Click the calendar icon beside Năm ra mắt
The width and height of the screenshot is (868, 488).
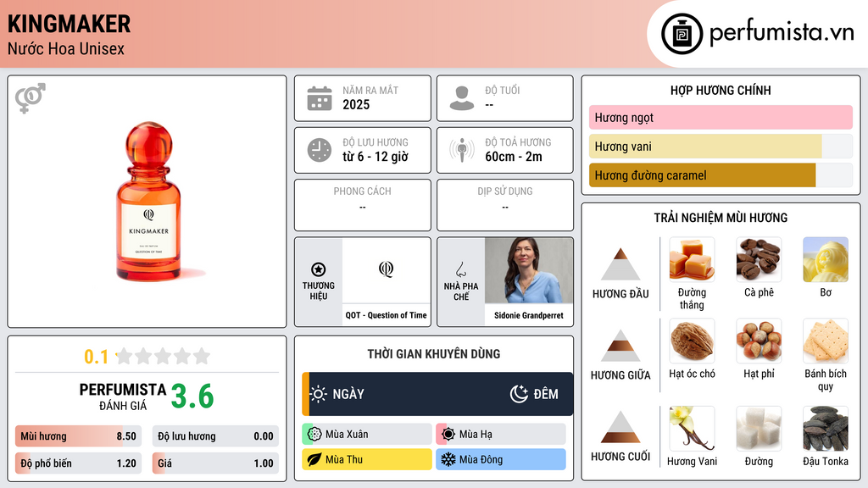click(320, 98)
